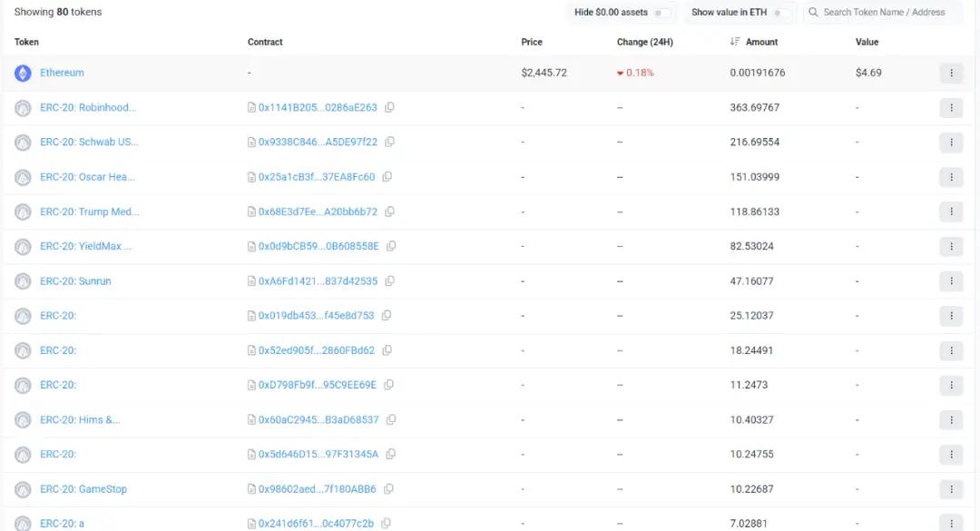Select the 216.69554 amount value

click(754, 142)
